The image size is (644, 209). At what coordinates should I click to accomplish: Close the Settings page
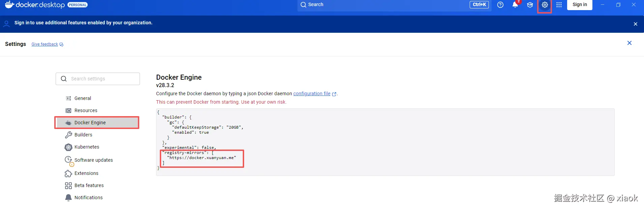(629, 43)
